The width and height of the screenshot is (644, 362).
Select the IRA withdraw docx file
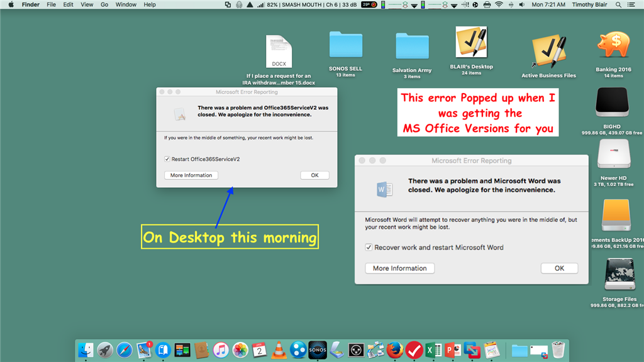[x=279, y=52]
